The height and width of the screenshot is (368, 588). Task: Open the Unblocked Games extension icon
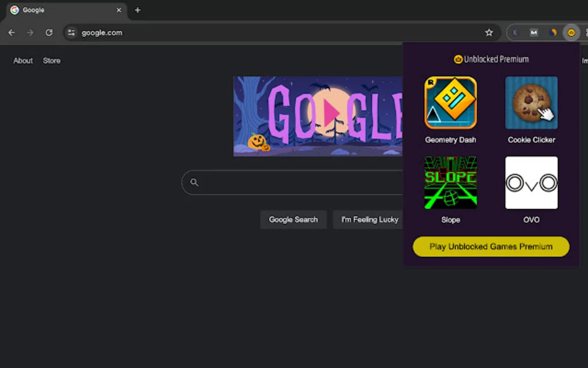[570, 32]
